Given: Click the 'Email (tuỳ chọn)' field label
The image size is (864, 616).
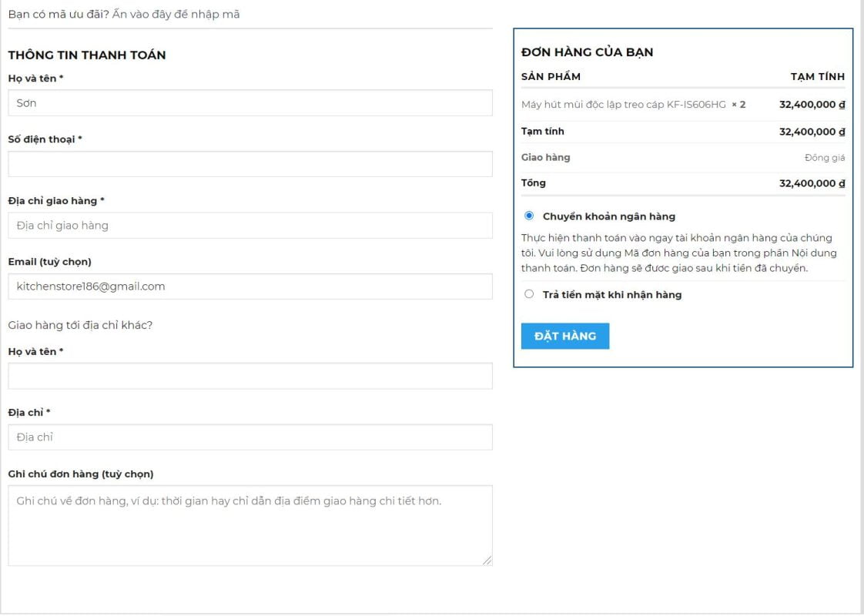Looking at the screenshot, I should (49, 262).
